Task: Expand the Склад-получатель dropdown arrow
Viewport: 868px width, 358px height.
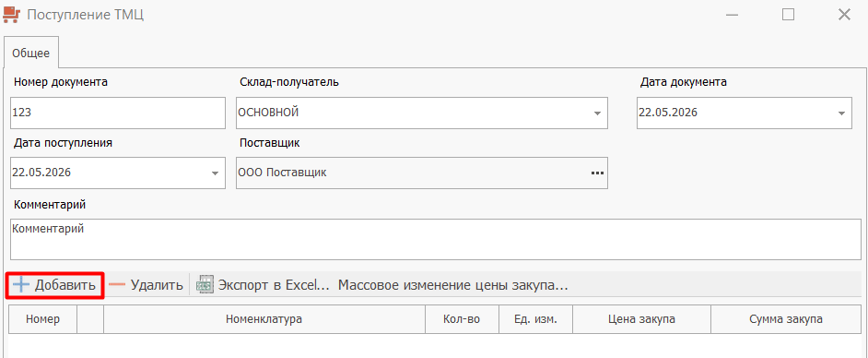Action: pyautogui.click(x=597, y=113)
